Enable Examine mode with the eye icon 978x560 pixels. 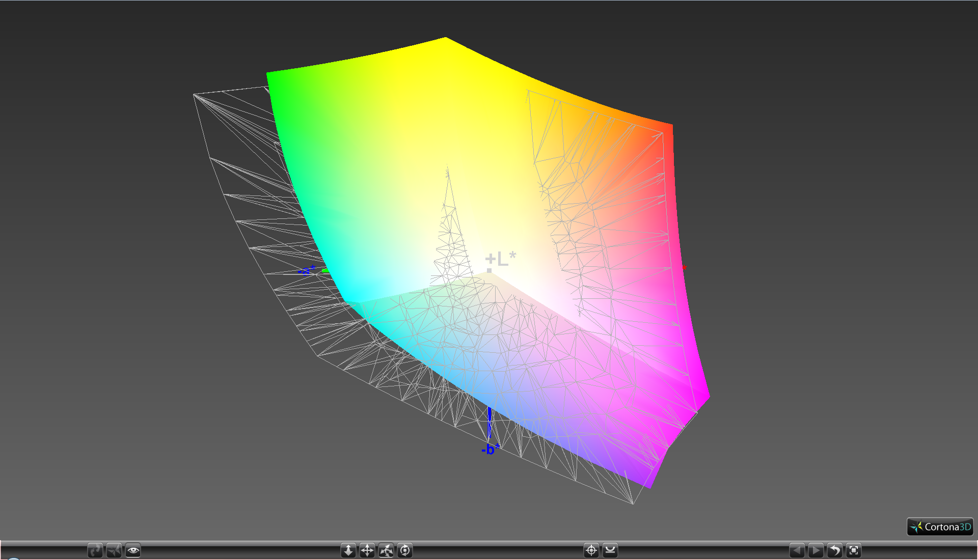pos(133,550)
